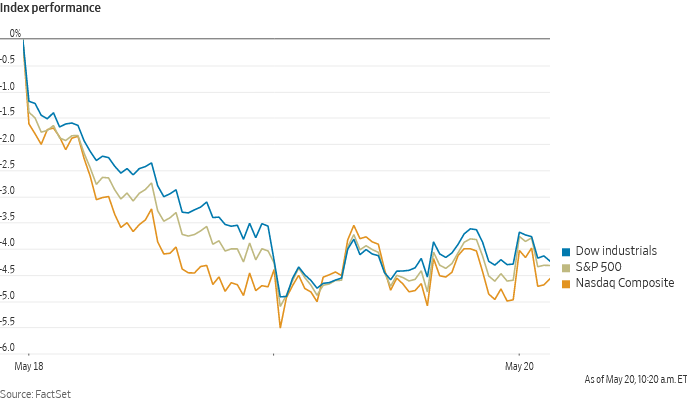Click the blue Dow industrials legend swatch
688x400 pixels.
566,251
